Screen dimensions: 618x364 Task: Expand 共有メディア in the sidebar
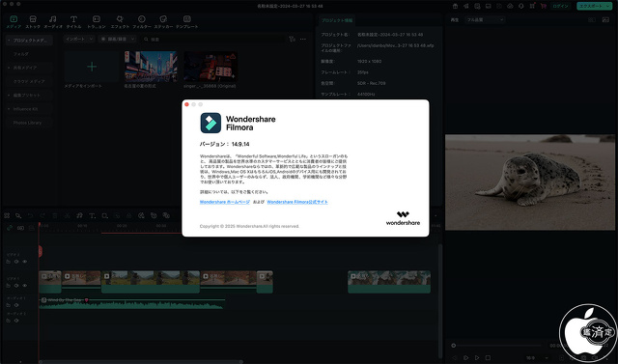pyautogui.click(x=9, y=68)
